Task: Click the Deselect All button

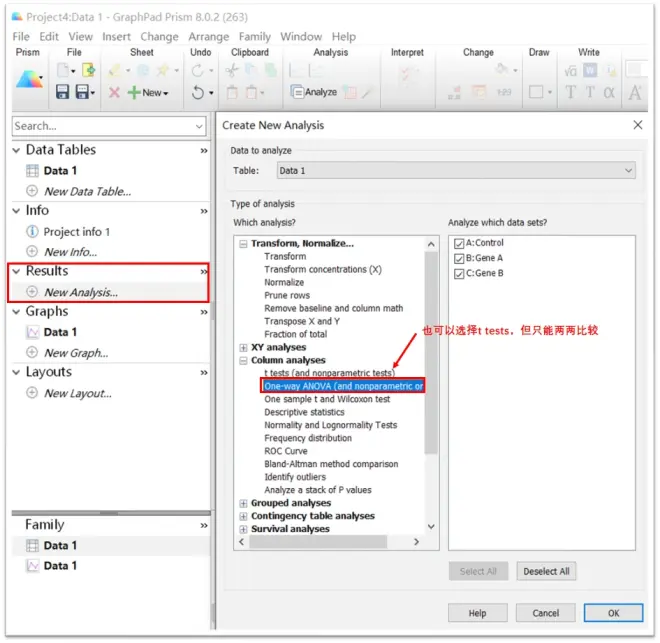Action: [546, 571]
